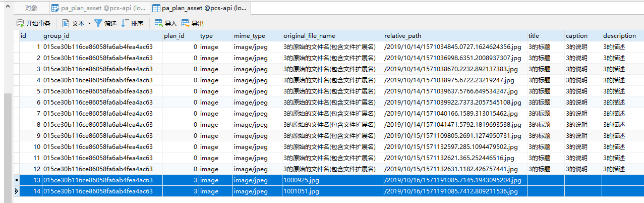Click the 导出 export icon
This screenshot has width=644, height=203.
tap(185, 23)
